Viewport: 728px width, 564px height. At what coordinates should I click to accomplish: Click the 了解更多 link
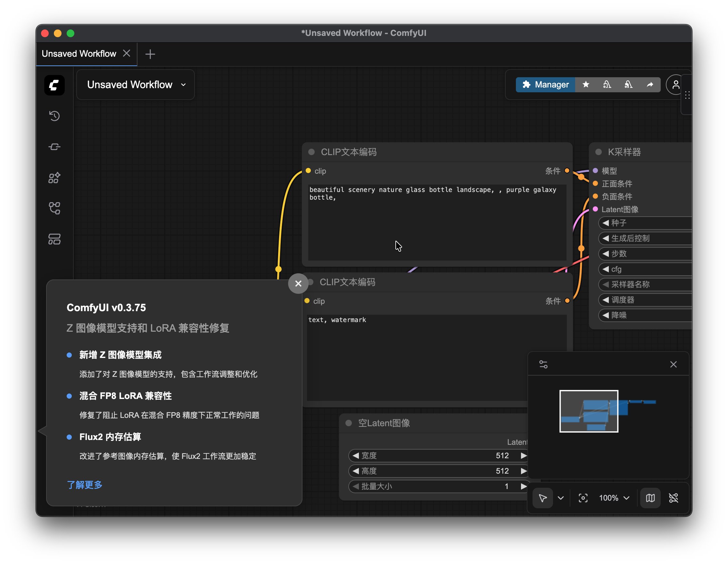84,485
